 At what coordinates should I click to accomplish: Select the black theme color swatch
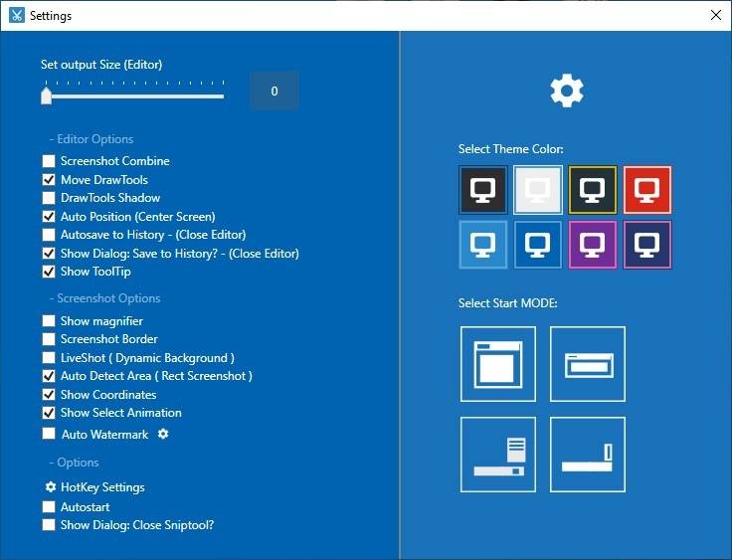[483, 190]
